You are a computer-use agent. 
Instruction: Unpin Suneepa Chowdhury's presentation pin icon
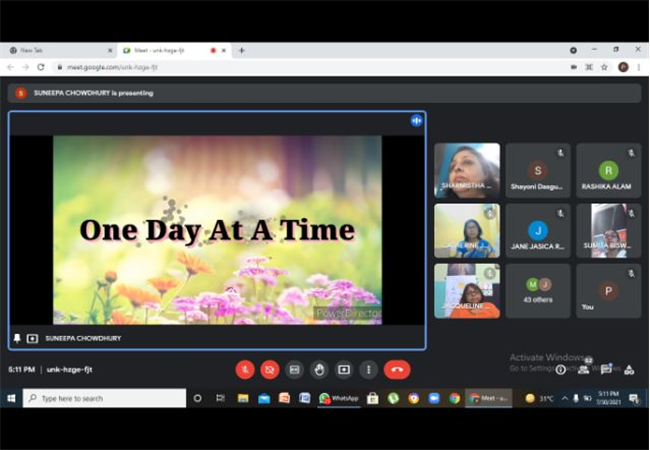point(17,338)
